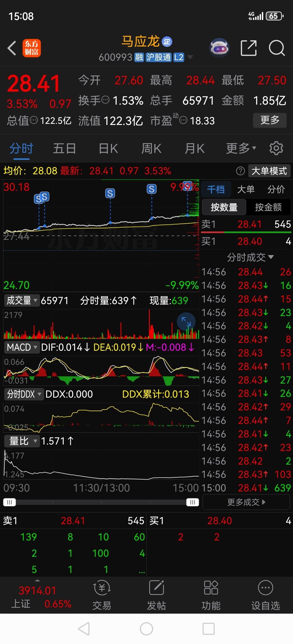The image size is (293, 644).
Task: Tap right handle of time range slider
Action: [x=193, y=502]
